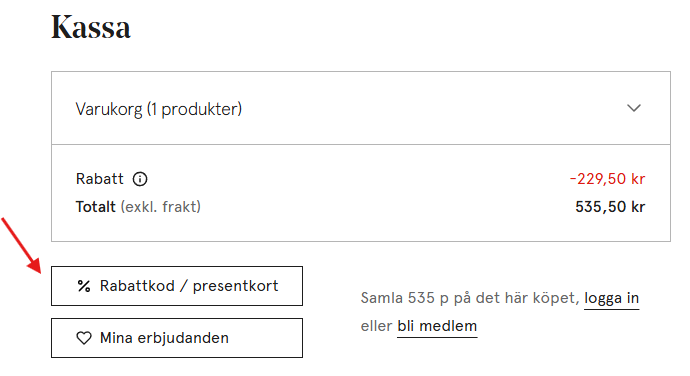The image size is (690, 376).
Task: Click the bold Totalt label
Action: (x=95, y=207)
